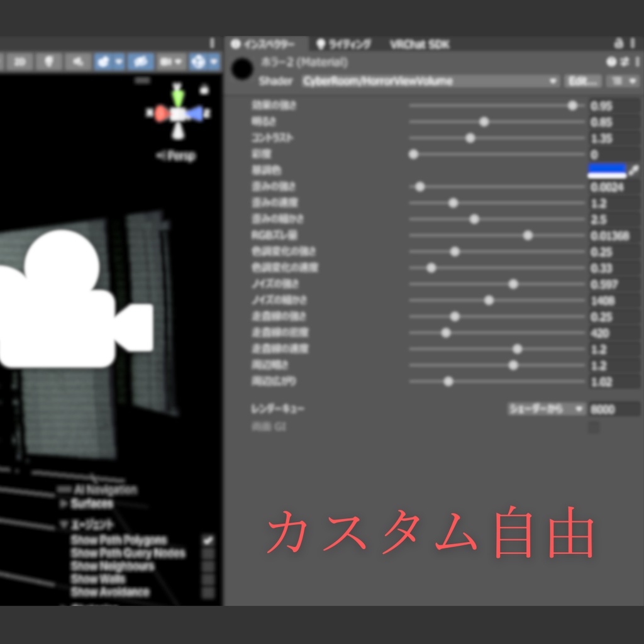The height and width of the screenshot is (644, 644).
Task: Expand the Surfaces section under AI Navigation
Action: click(x=63, y=503)
